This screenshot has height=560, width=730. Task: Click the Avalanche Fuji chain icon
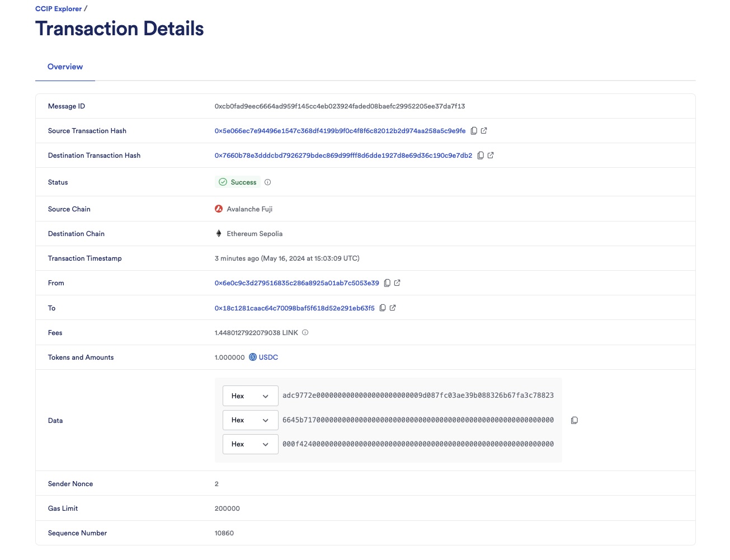click(x=219, y=209)
